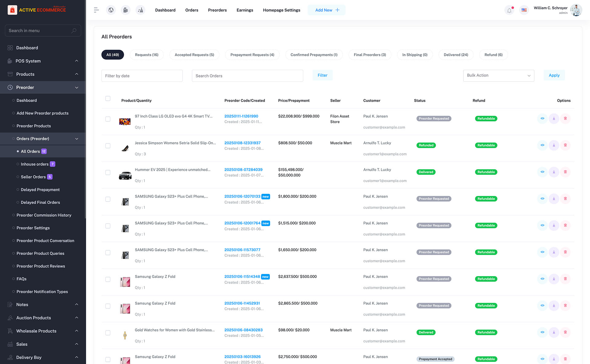Click the clear cache broom icon
The width and height of the screenshot is (590, 364).
coord(140,10)
